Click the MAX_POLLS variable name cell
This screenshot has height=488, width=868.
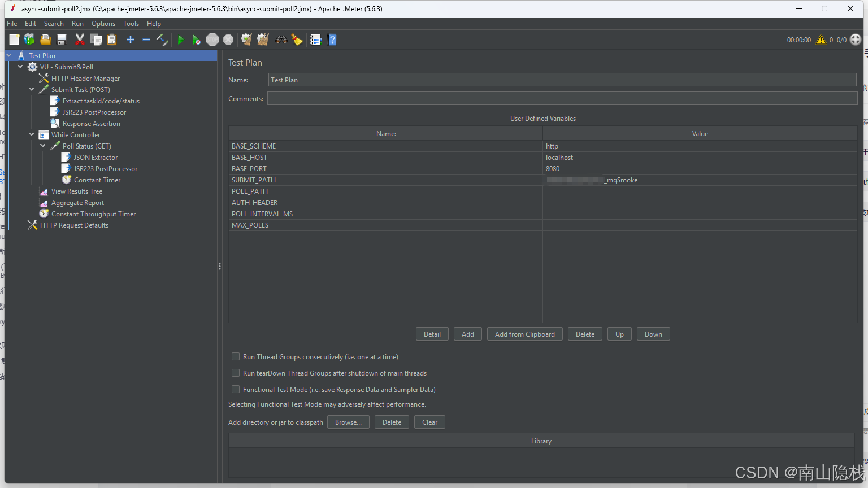coord(386,225)
